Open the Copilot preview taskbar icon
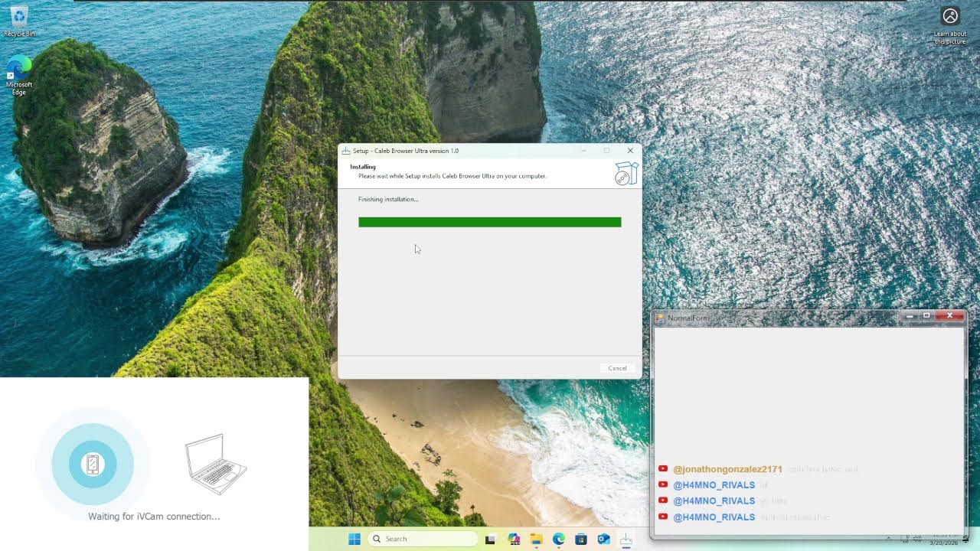 click(x=514, y=539)
